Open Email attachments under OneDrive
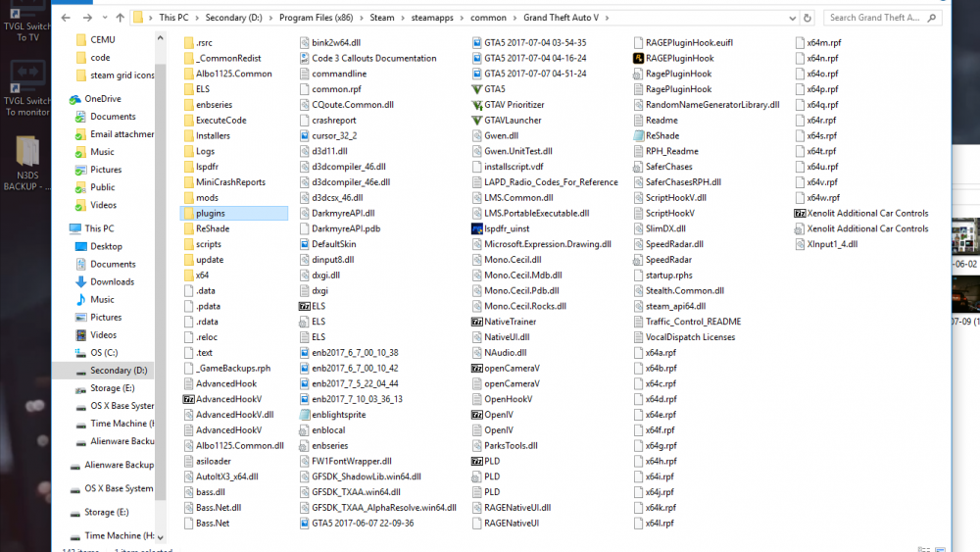 point(115,133)
